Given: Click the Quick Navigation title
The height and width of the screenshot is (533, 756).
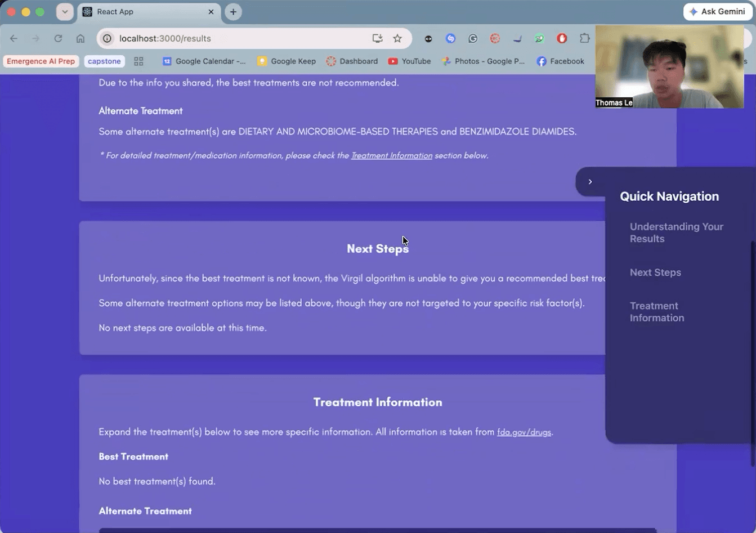Looking at the screenshot, I should click(669, 196).
